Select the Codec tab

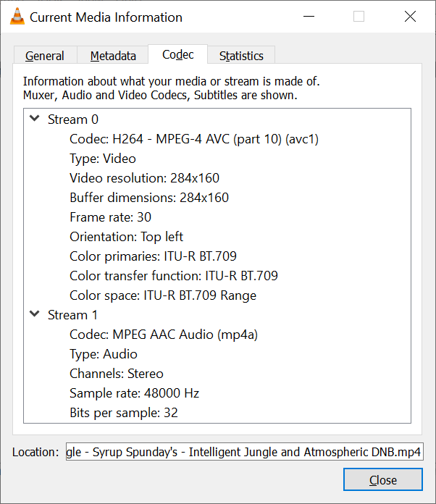pos(178,54)
